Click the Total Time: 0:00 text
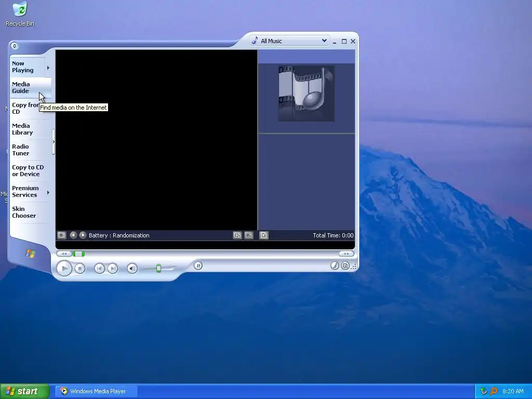 click(333, 235)
